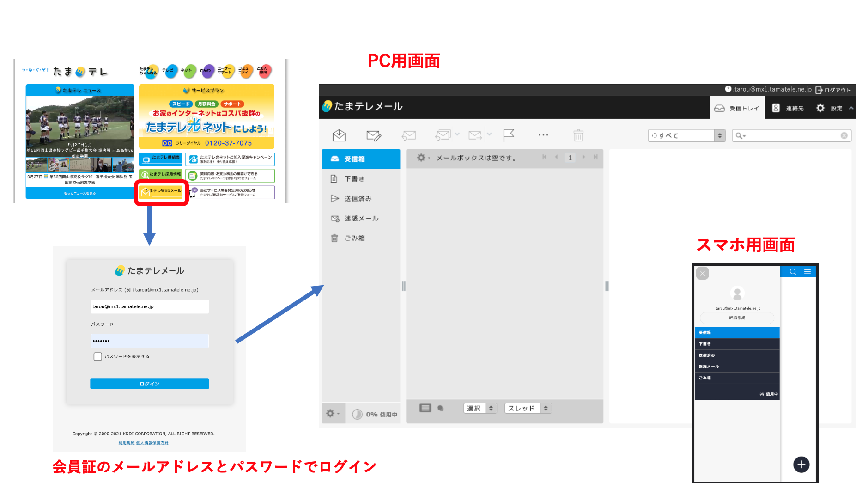The height and width of the screenshot is (489, 868).
Task: Click the 0% 使用中 quota indicator
Action: coord(375,414)
